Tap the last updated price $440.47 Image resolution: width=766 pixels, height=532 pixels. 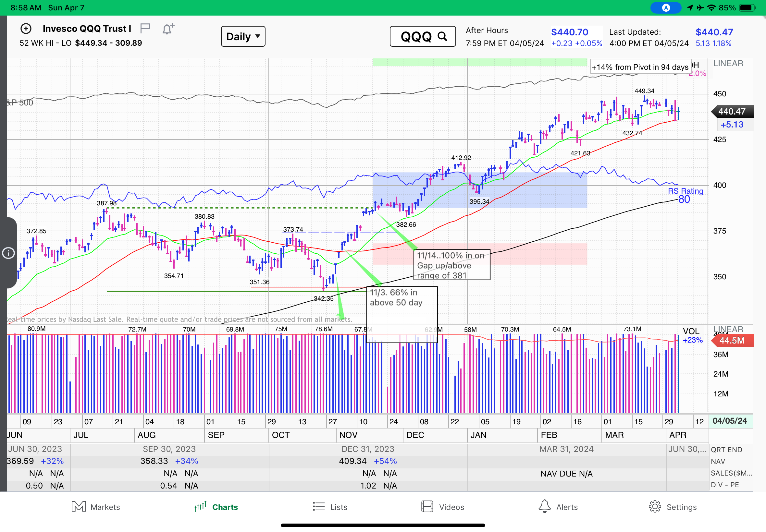pyautogui.click(x=714, y=32)
